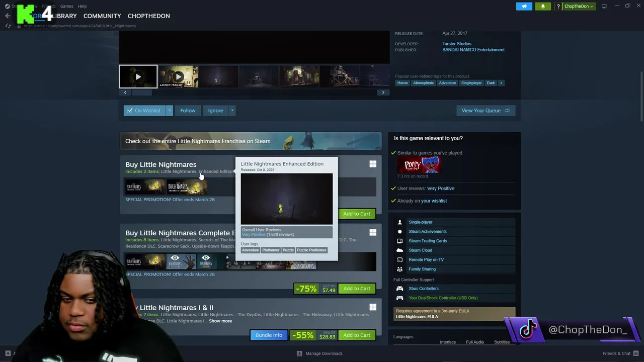Select the Horror tag
This screenshot has height=362, width=644.
403,83
